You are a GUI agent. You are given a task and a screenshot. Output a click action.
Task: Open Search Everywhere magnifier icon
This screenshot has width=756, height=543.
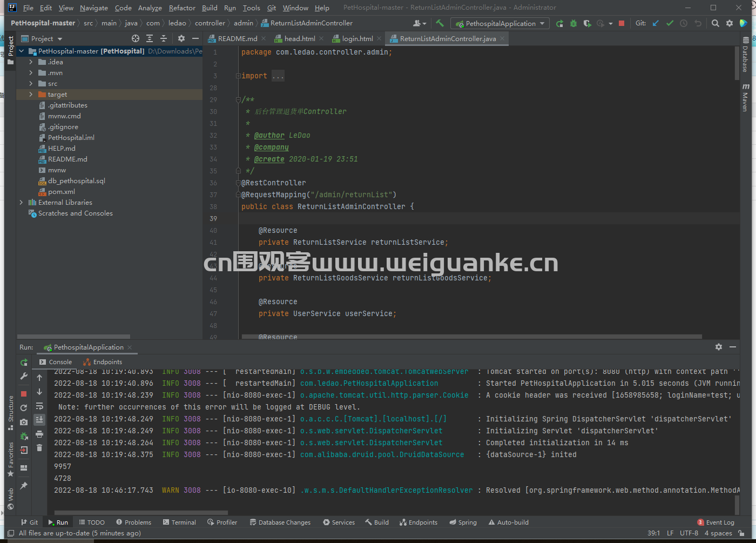click(715, 23)
